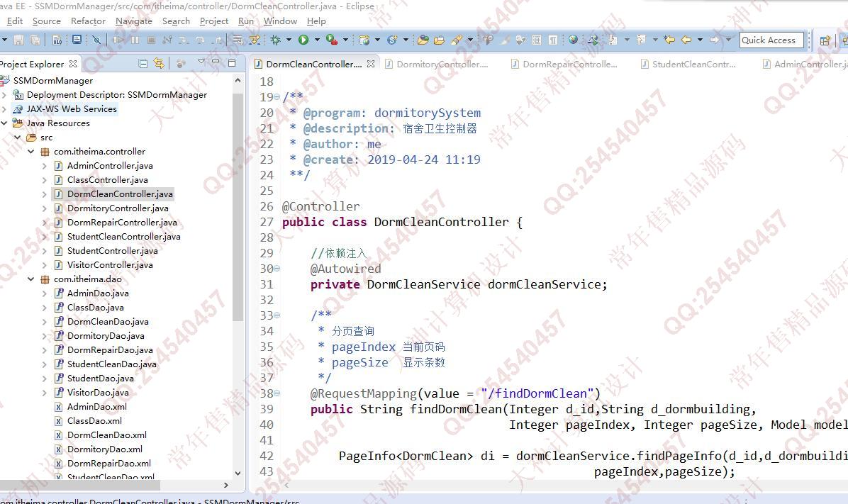The width and height of the screenshot is (848, 504).
Task: Click the Save All toolbar icon
Action: point(35,40)
